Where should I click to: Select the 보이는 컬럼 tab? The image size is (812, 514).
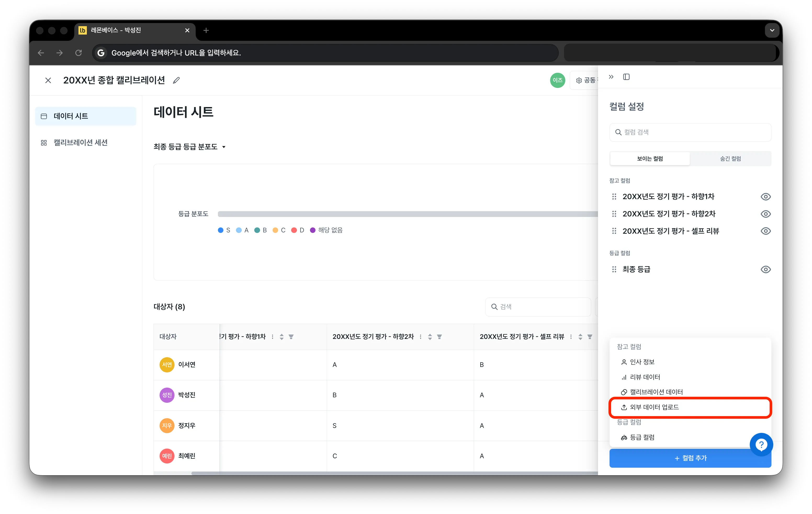(650, 159)
